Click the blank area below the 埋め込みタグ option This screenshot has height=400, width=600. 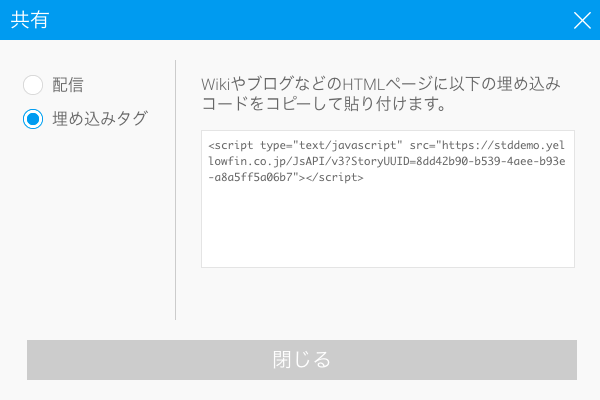point(90,220)
